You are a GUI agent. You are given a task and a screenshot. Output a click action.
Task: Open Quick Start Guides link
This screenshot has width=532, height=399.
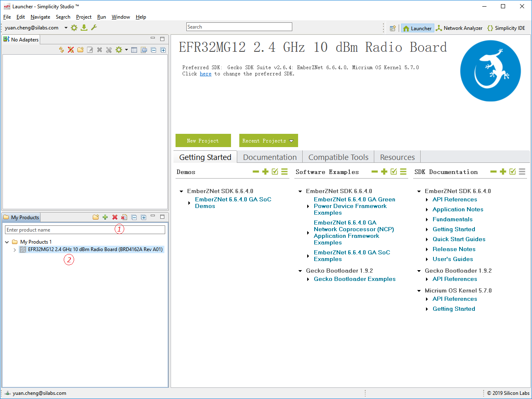(x=459, y=239)
